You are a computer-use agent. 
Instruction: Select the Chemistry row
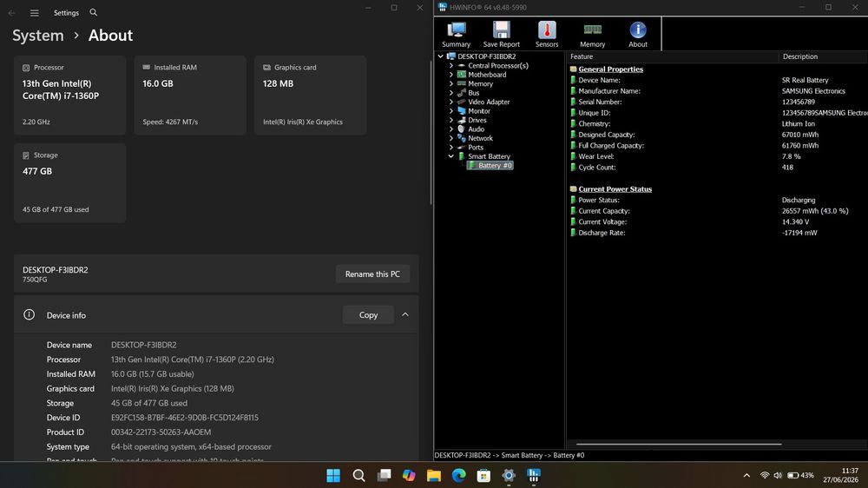pos(717,123)
